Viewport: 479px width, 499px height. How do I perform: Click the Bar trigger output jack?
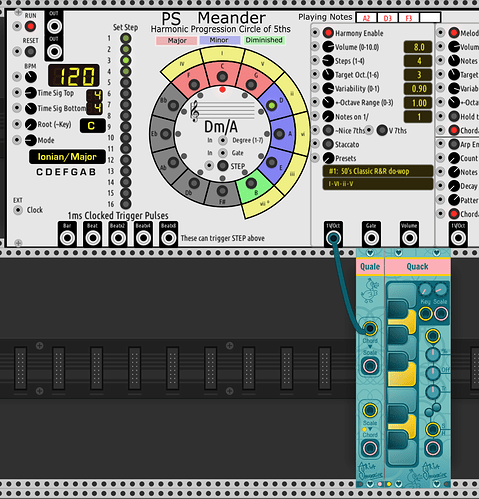click(67, 238)
